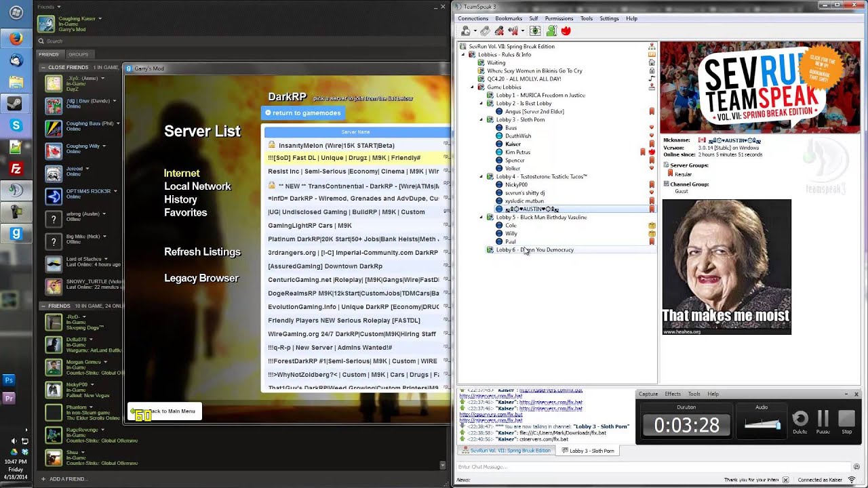Screen dimensions: 868x488
Task: Switch to Steam via taskbar icon
Action: (x=16, y=104)
